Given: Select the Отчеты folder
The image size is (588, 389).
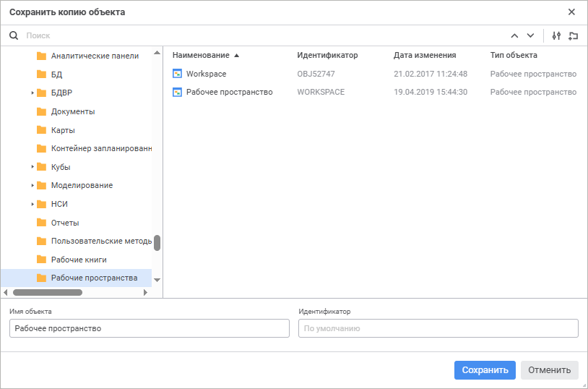Looking at the screenshot, I should [x=65, y=223].
